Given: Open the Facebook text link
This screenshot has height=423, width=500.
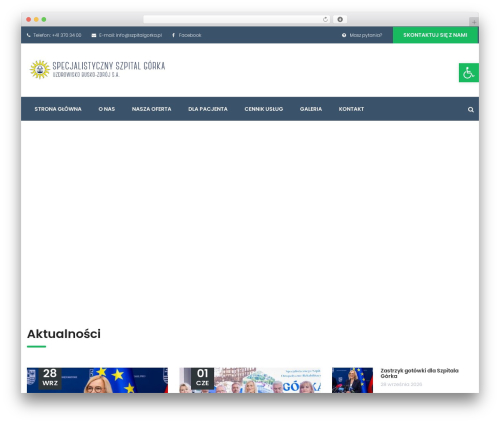Looking at the screenshot, I should 190,35.
